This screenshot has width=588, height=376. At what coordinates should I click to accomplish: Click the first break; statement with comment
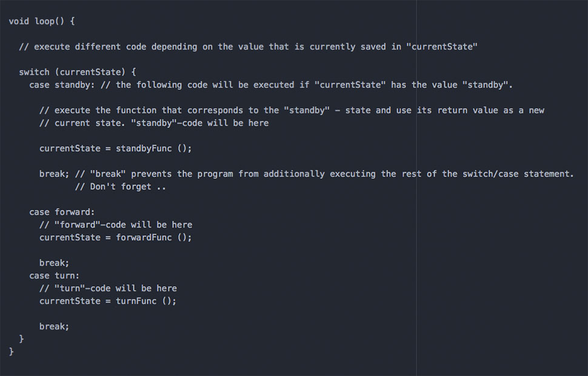(55, 174)
